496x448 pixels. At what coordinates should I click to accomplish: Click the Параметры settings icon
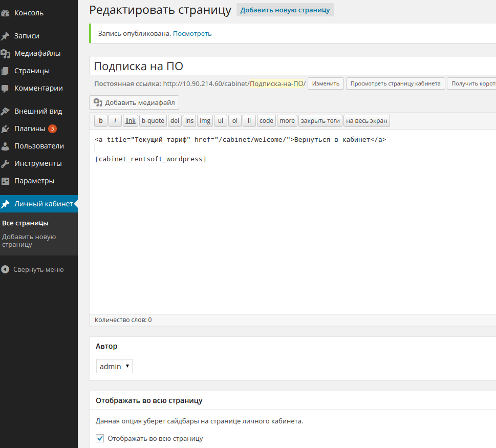click(x=6, y=181)
